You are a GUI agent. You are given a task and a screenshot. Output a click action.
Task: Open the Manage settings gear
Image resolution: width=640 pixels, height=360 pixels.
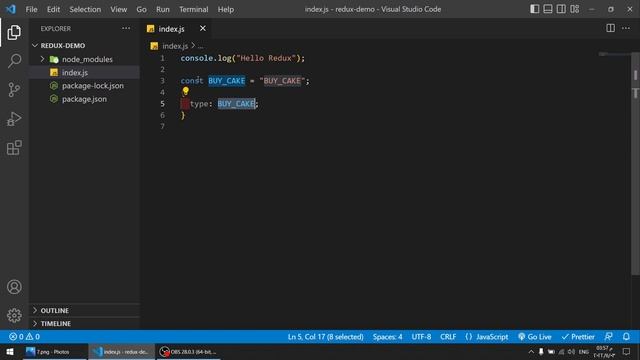(x=14, y=316)
